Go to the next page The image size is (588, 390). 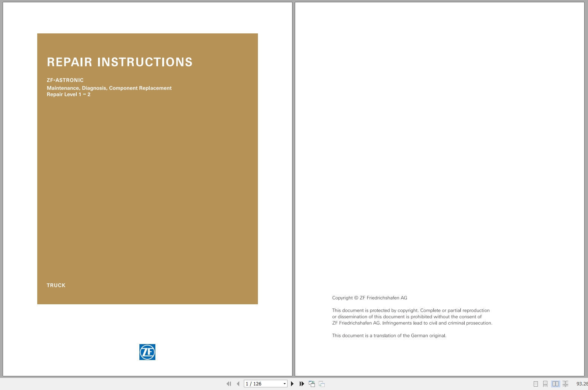(x=292, y=384)
